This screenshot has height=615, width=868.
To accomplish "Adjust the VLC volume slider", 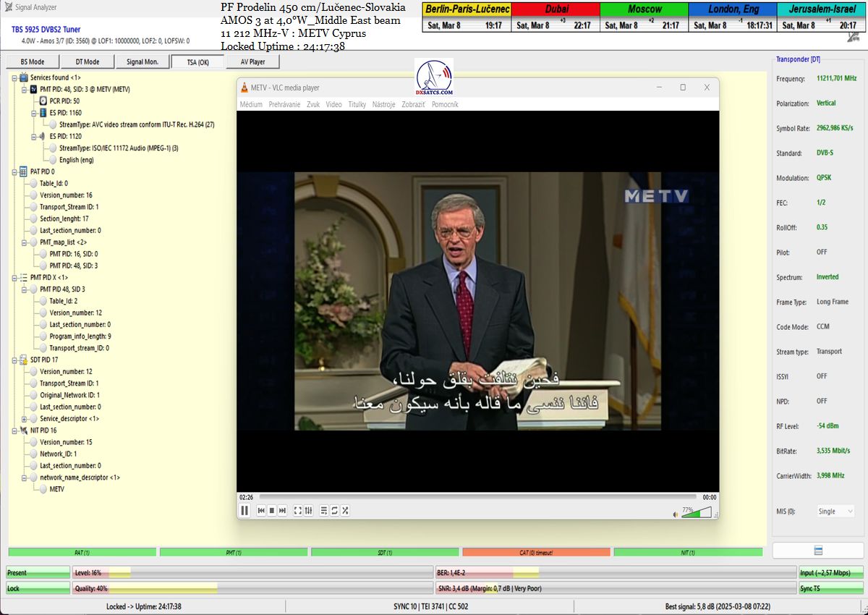I will (x=697, y=513).
